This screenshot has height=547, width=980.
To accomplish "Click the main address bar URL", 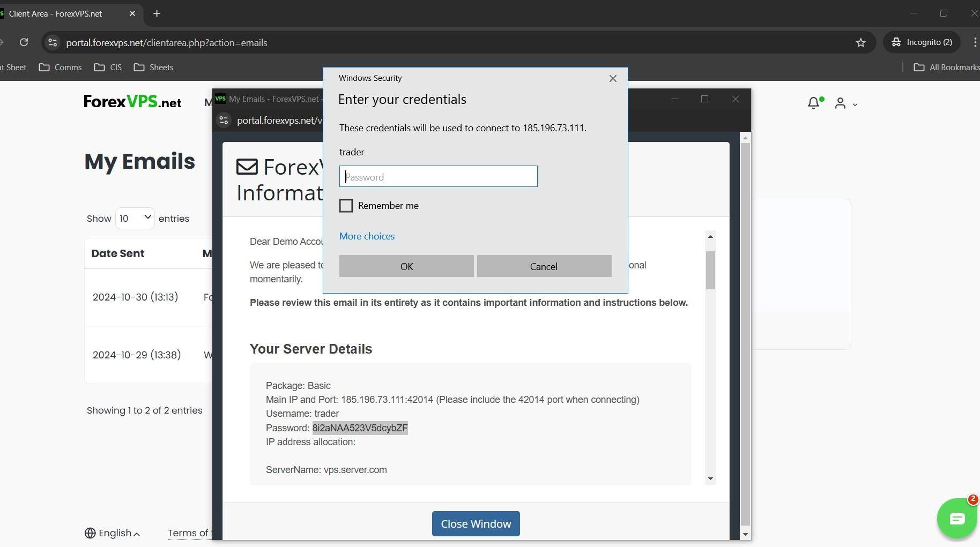I will (x=166, y=43).
